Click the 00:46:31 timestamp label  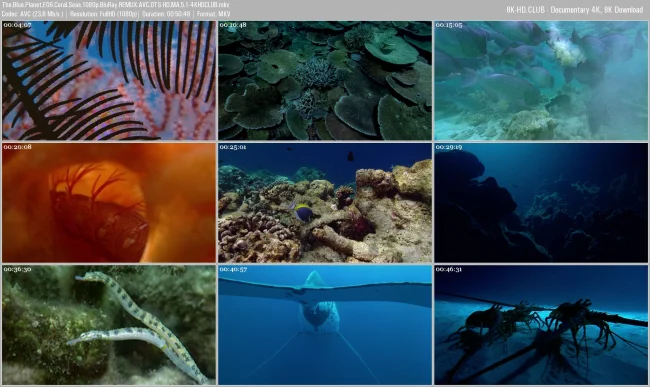pyautogui.click(x=449, y=269)
